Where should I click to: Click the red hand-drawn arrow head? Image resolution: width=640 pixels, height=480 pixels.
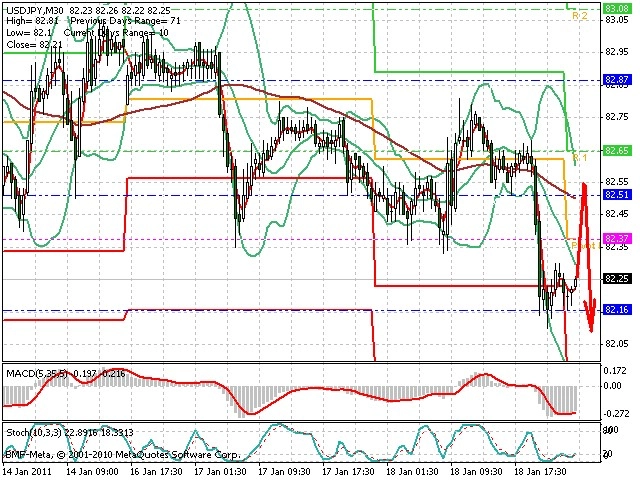(590, 315)
